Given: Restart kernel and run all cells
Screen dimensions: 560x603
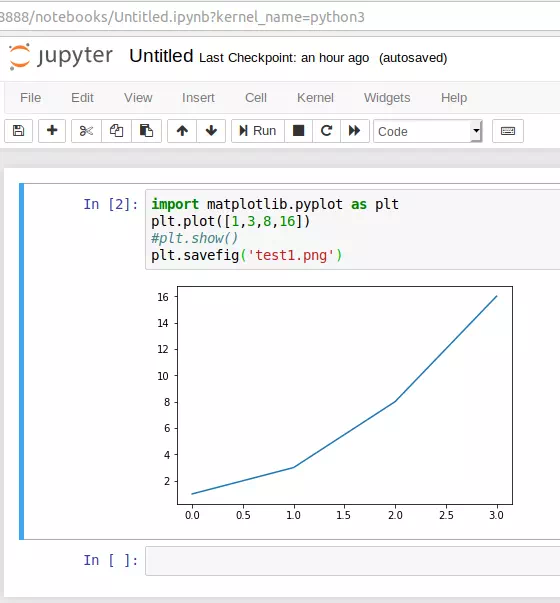Looking at the screenshot, I should 355,131.
